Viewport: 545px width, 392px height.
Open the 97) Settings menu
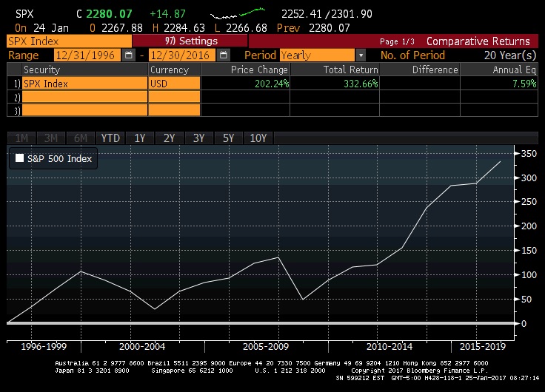190,41
